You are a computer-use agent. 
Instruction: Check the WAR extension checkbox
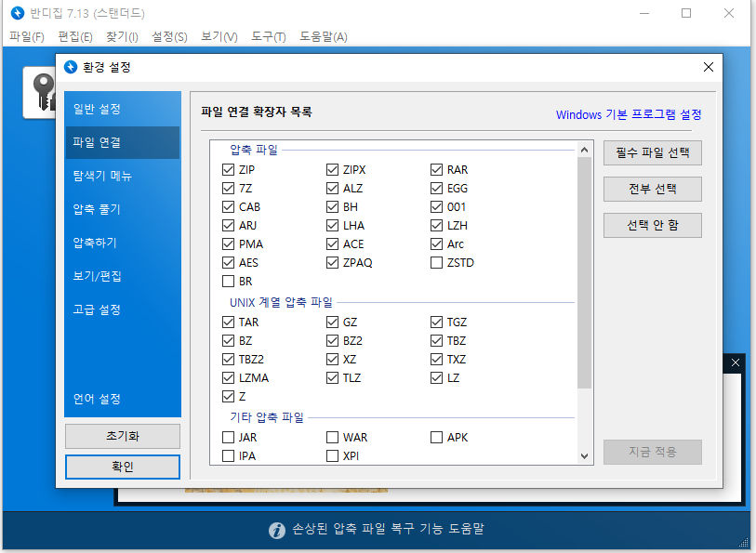point(332,438)
